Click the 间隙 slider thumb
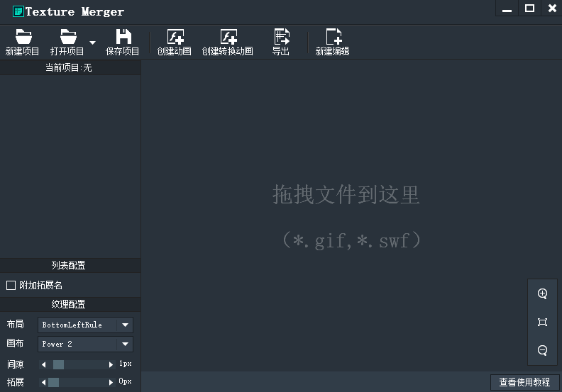 58,364
